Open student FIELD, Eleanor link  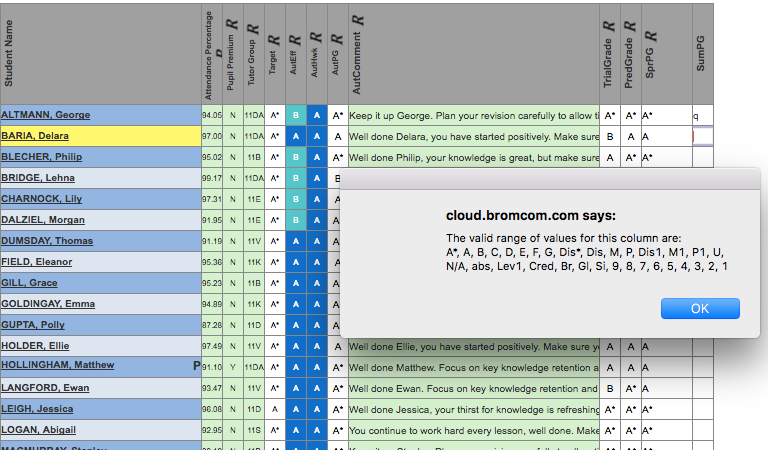point(37,262)
